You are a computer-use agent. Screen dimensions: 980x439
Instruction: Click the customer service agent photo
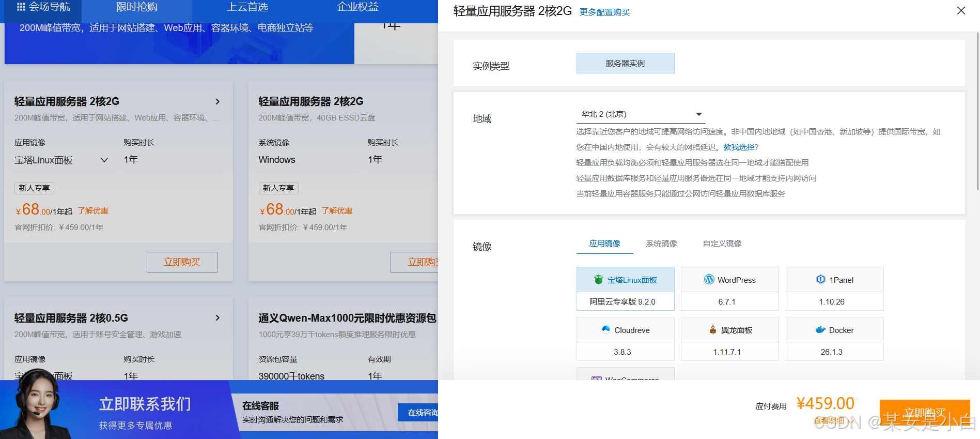[x=36, y=404]
